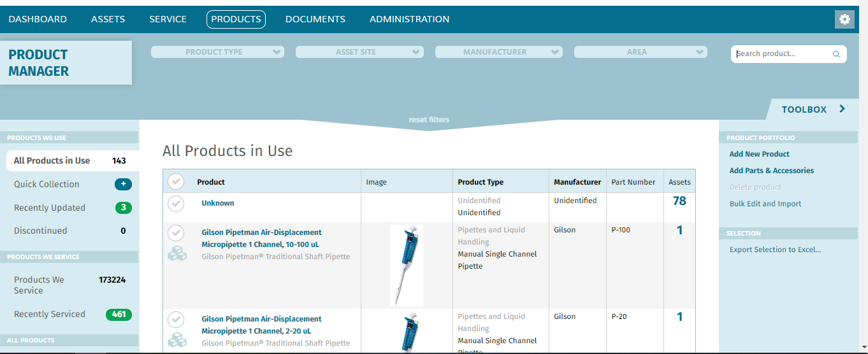Click the 78 assets count for Unknown
868x354 pixels.
point(679,201)
